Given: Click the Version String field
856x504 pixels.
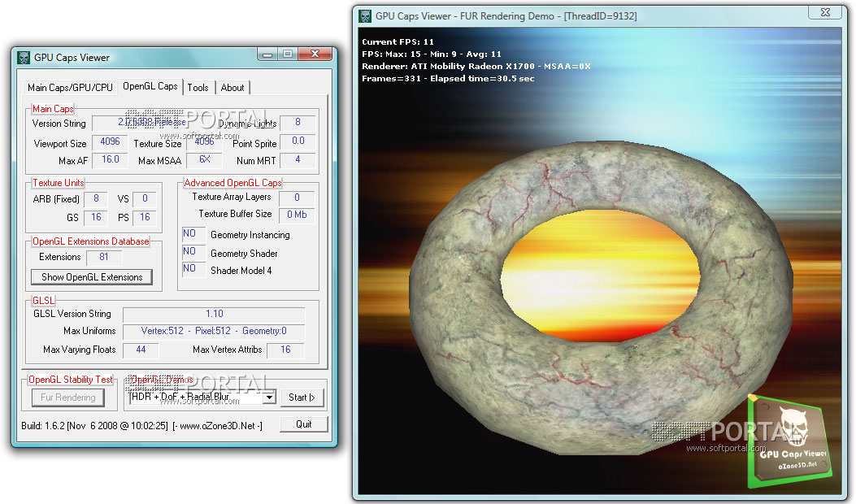Looking at the screenshot, I should [x=155, y=122].
